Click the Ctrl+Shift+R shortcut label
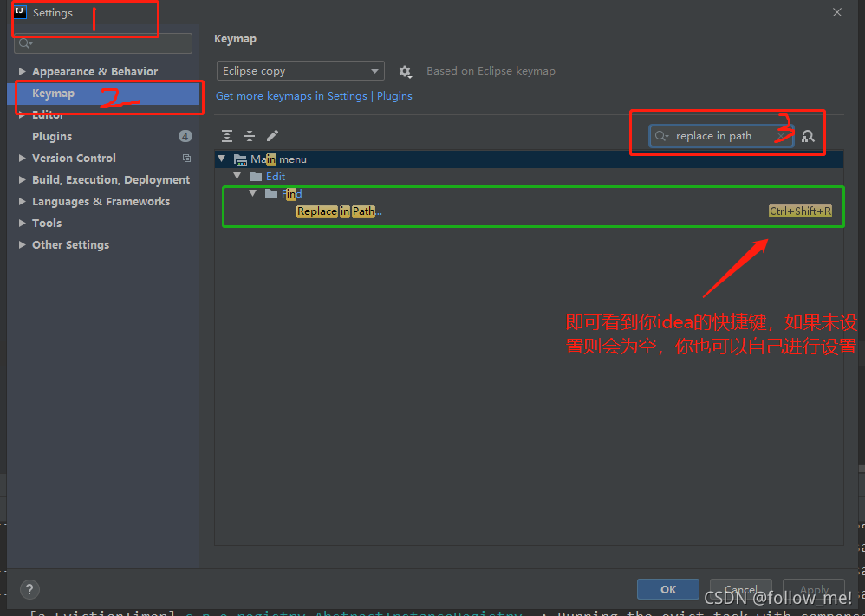Image resolution: width=865 pixels, height=616 pixels. [801, 211]
